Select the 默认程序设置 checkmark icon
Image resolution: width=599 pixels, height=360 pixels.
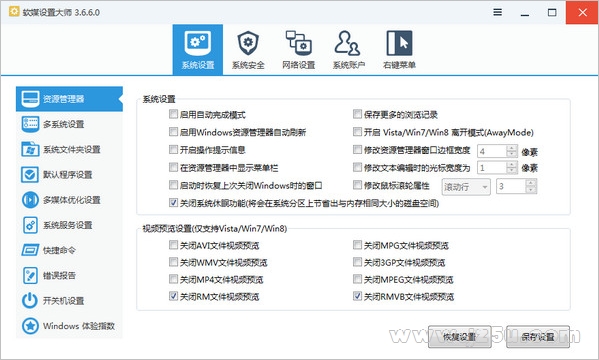(30, 174)
